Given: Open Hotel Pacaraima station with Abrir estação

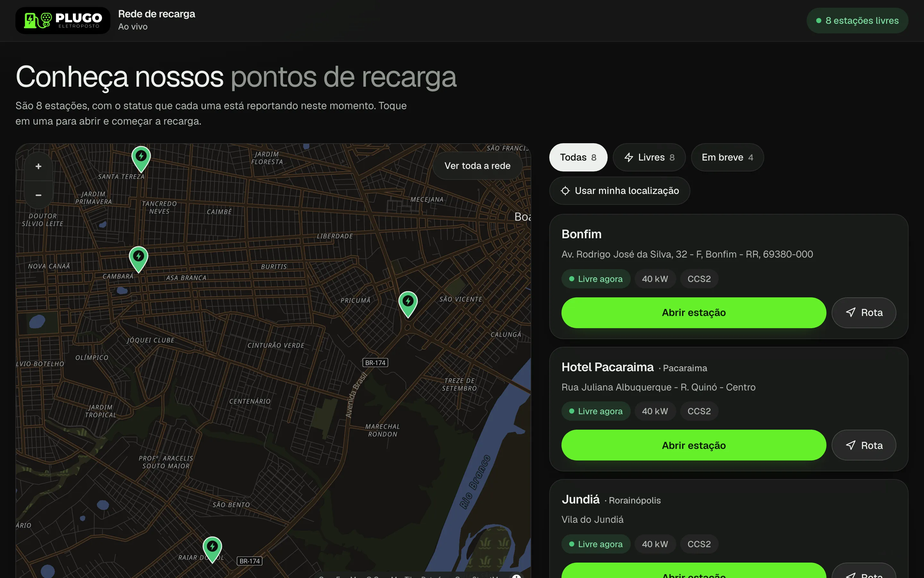Looking at the screenshot, I should click(x=693, y=445).
